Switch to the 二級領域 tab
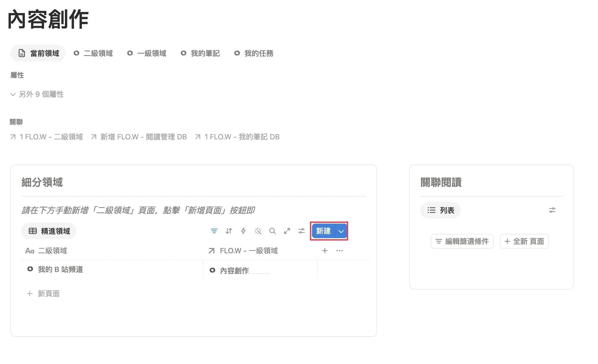The width and height of the screenshot is (598, 364). (93, 53)
